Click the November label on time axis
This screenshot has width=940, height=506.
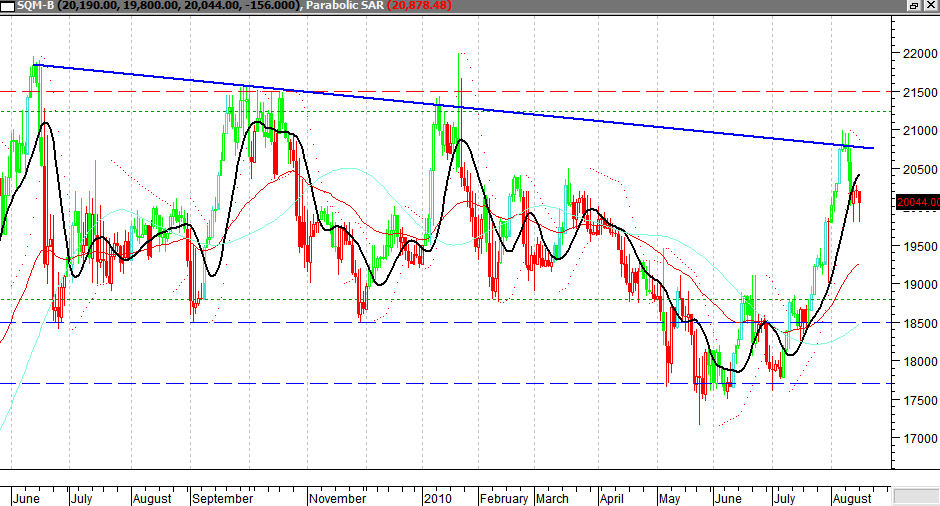339,498
